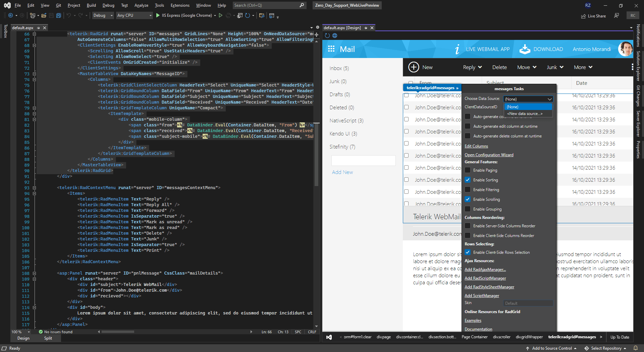Click the Add RadAjaxManager... link
Image resolution: width=644 pixels, height=352 pixels.
coord(485,270)
